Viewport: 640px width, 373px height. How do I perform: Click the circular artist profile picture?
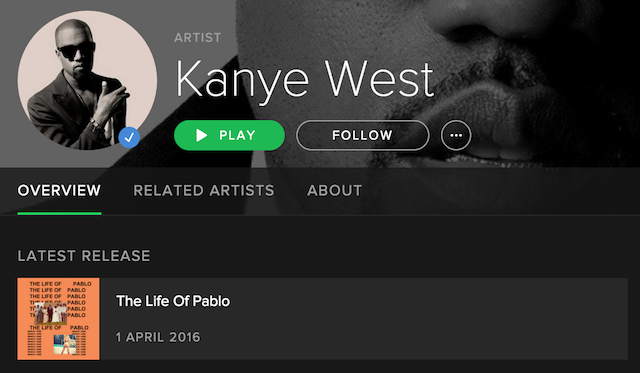[x=87, y=80]
